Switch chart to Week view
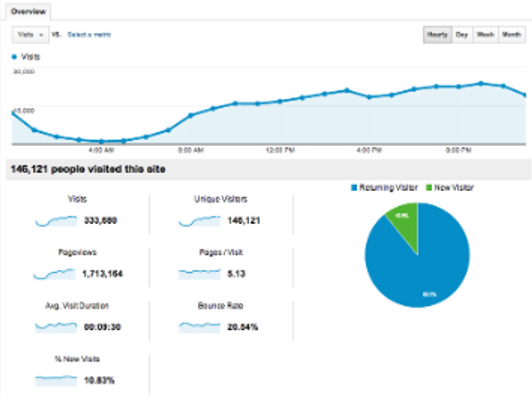Screen dimensions: 532x396 coord(485,35)
